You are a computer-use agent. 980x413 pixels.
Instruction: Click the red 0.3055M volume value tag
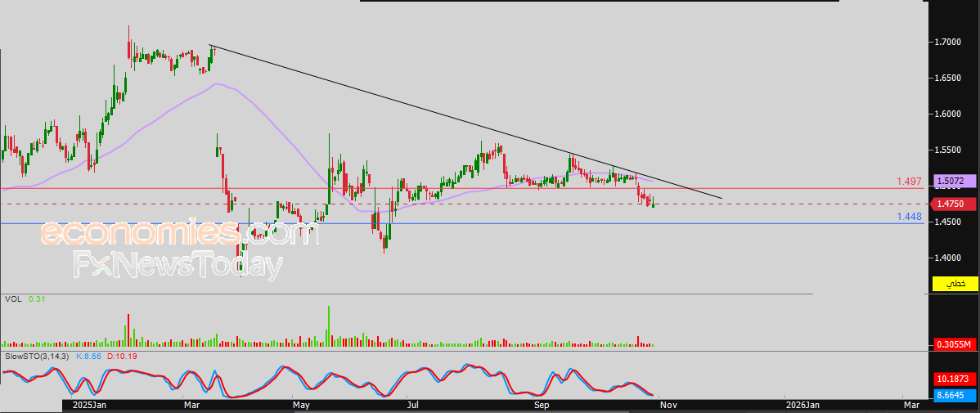click(954, 344)
